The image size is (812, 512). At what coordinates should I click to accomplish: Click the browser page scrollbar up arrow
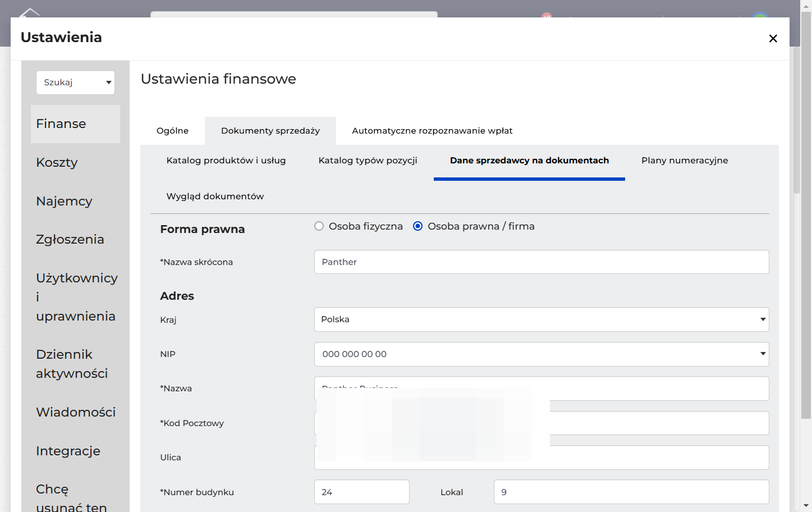pos(806,5)
